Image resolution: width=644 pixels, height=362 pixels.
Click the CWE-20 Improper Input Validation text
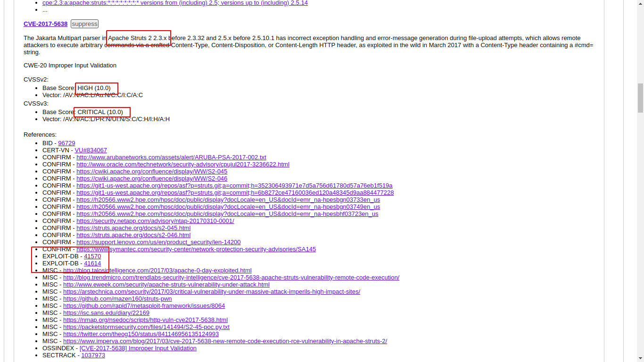tap(70, 66)
